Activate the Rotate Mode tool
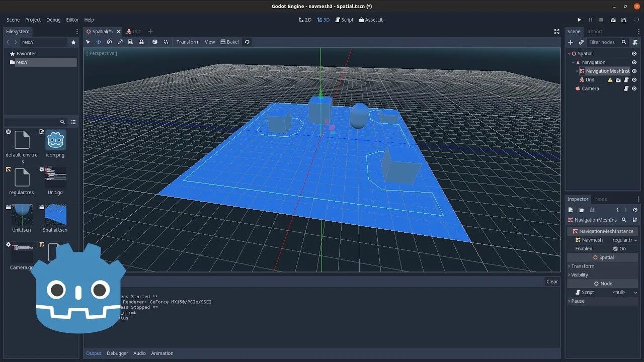Image resolution: width=644 pixels, height=362 pixels. [x=109, y=42]
